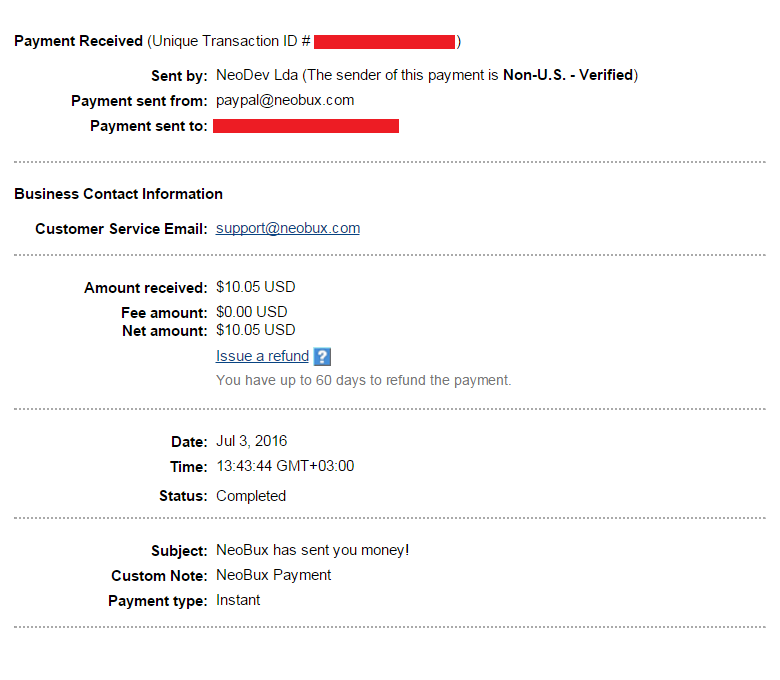Click the 60 days refund notice text
Viewport: 780px width, 680px height.
[363, 381]
